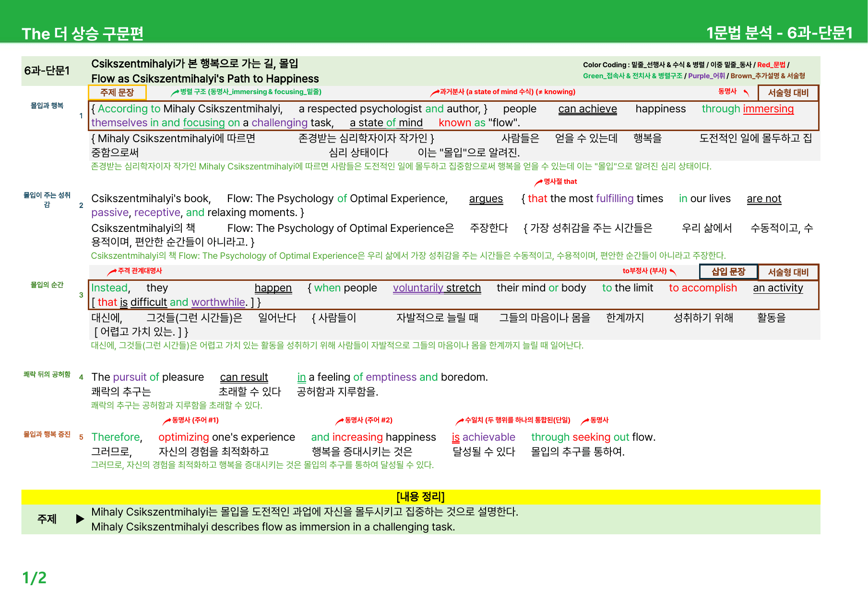Click the underlined verb 'argues'
This screenshot has height=614, width=868.
486,199
